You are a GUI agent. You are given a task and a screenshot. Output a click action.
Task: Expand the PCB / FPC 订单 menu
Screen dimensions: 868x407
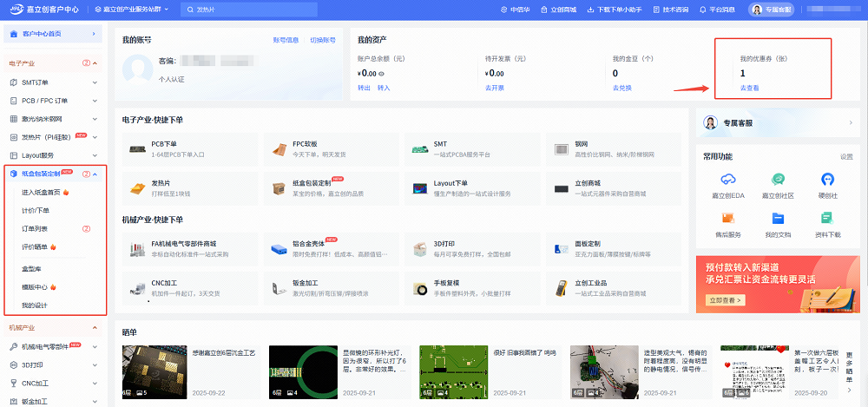(94, 101)
